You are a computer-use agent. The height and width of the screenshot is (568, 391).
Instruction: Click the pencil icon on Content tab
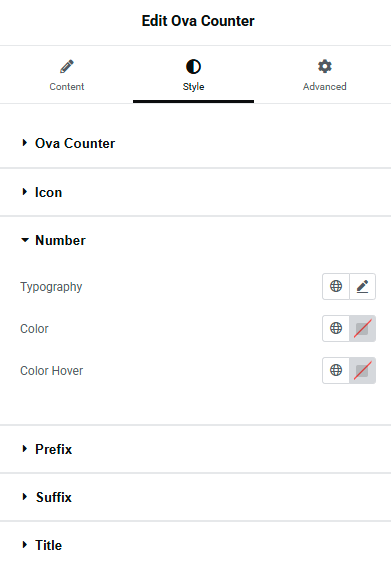pos(67,67)
